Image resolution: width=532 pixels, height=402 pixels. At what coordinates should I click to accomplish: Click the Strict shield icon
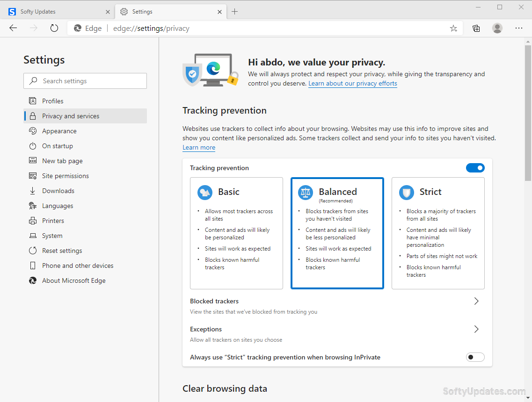pyautogui.click(x=407, y=193)
